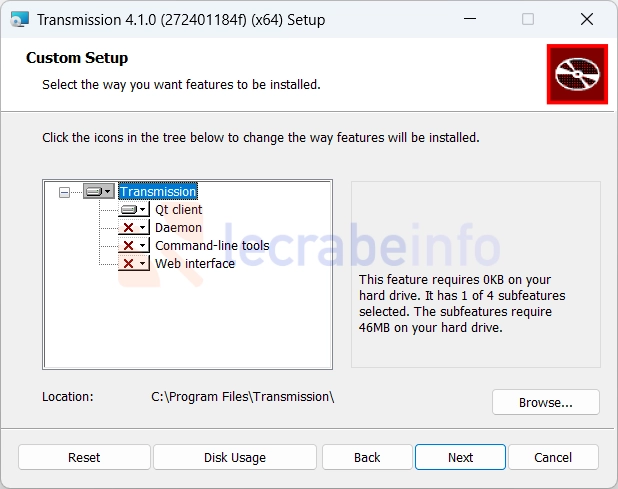The width and height of the screenshot is (618, 489).
Task: Select the Web interface feature label
Action: pyautogui.click(x=195, y=264)
